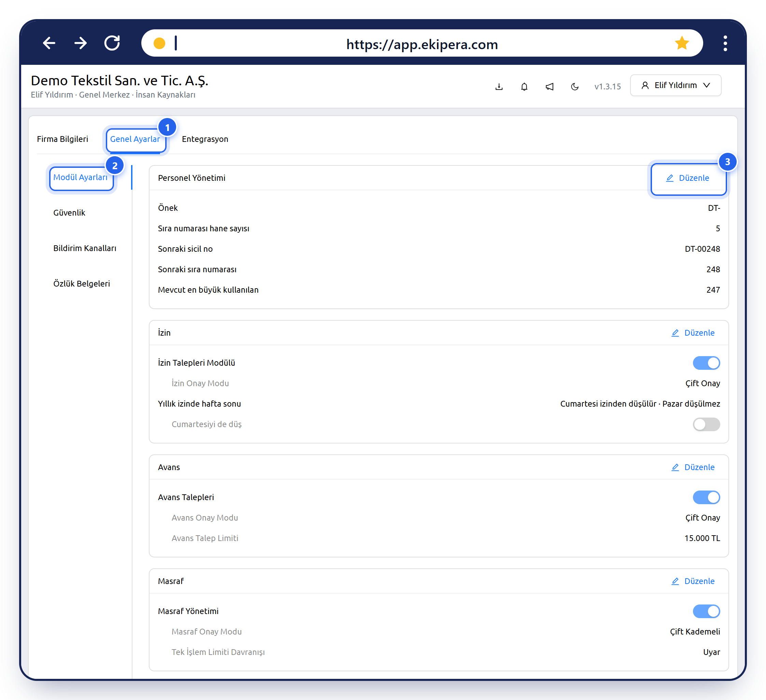
Task: Switch to dark mode with the moon icon
Action: [574, 87]
